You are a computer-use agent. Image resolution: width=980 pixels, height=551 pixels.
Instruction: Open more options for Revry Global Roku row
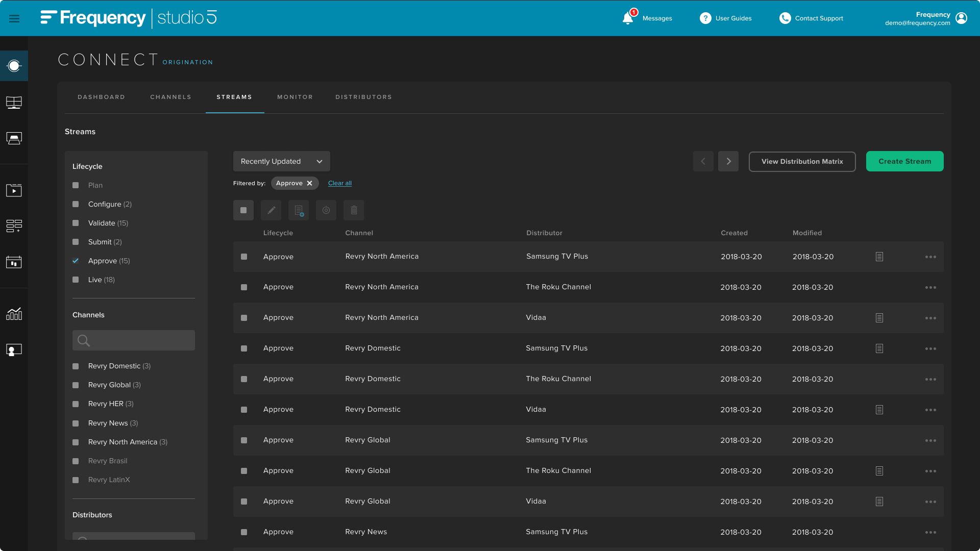click(930, 471)
